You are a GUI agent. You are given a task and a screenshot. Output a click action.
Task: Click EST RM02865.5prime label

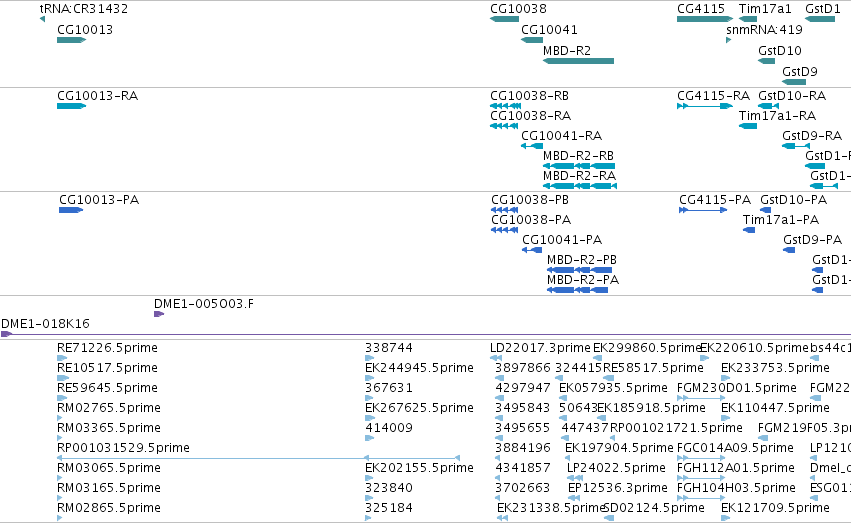(109, 508)
